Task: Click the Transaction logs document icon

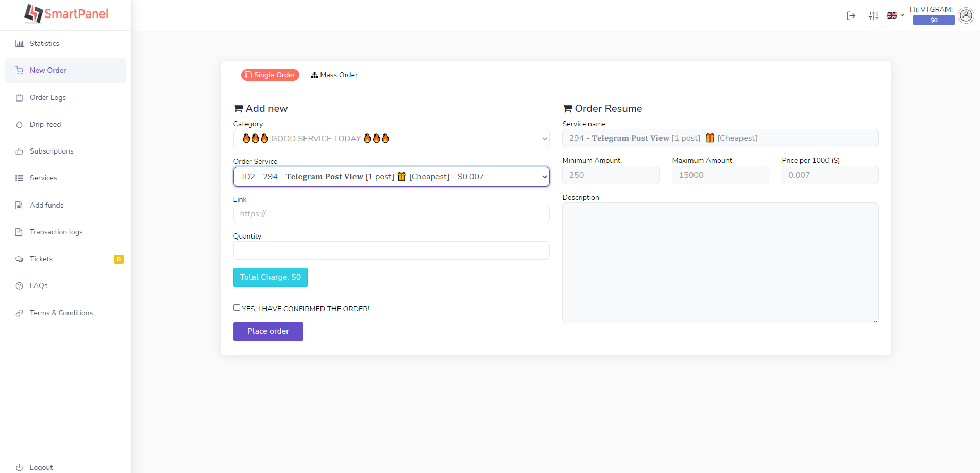Action: pyautogui.click(x=20, y=232)
